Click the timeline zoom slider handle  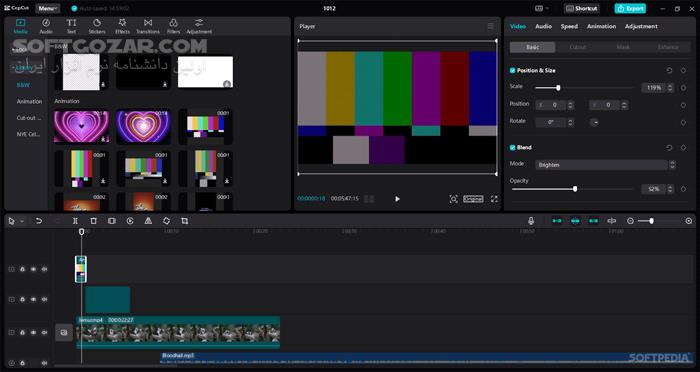[x=652, y=221]
